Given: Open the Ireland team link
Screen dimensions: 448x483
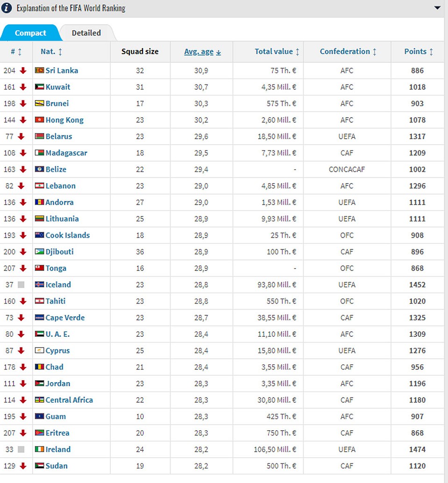Looking at the screenshot, I should tap(58, 449).
